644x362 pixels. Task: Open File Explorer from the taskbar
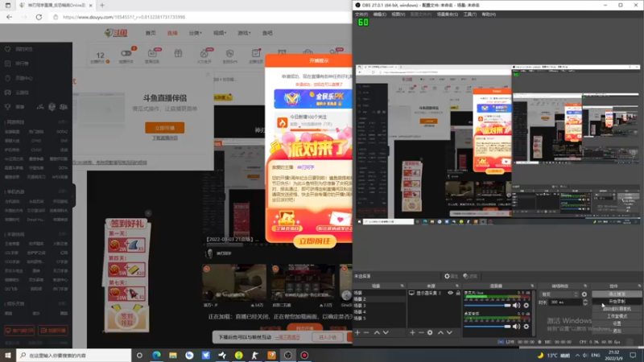173,355
